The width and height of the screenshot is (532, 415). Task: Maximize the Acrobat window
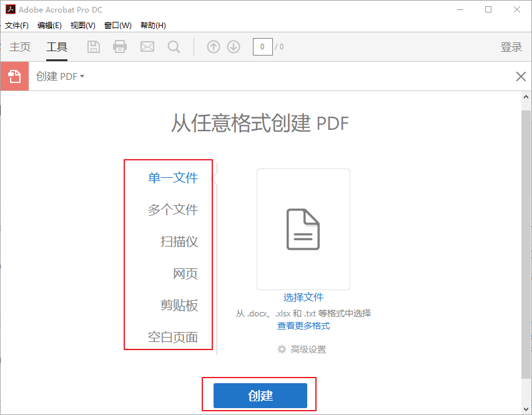[x=488, y=9]
